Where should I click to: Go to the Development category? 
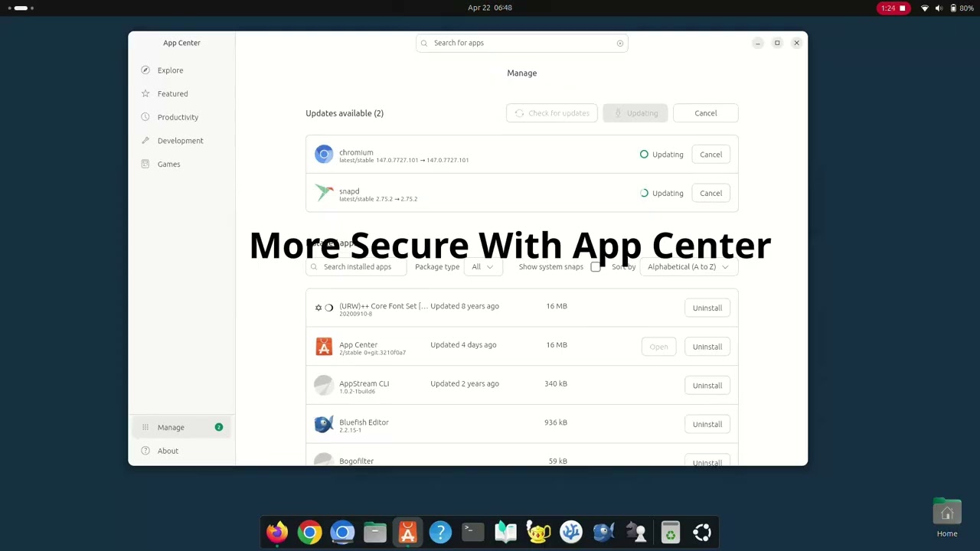point(181,141)
